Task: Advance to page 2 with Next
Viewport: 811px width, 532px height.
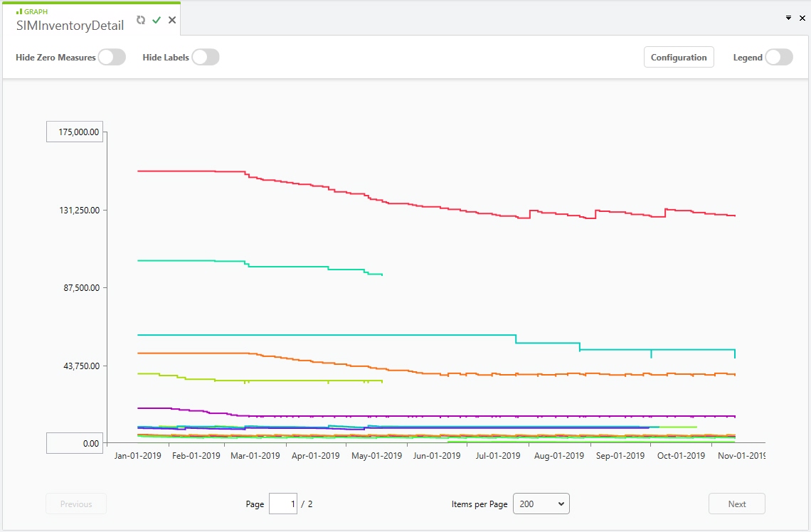Action: (737, 504)
